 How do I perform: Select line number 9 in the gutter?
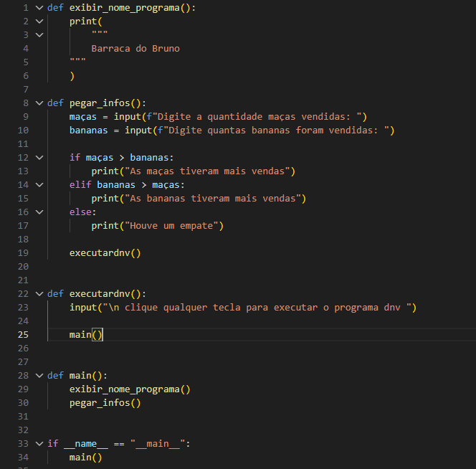point(26,116)
